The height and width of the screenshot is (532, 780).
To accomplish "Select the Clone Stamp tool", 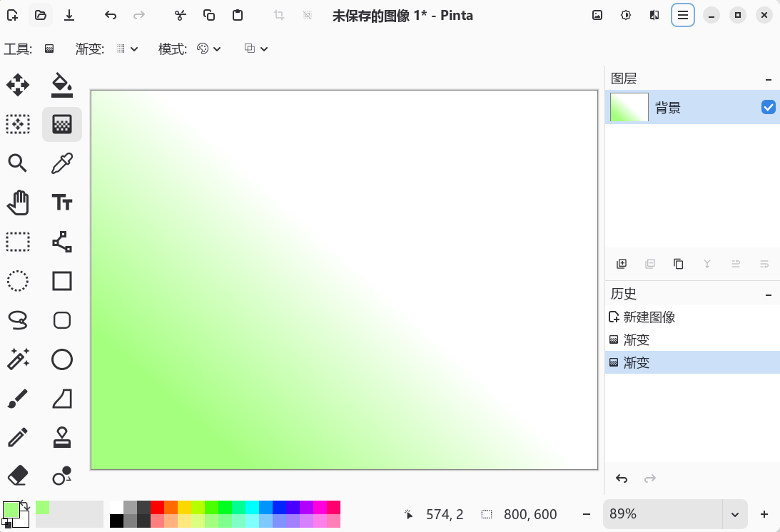I will click(62, 437).
